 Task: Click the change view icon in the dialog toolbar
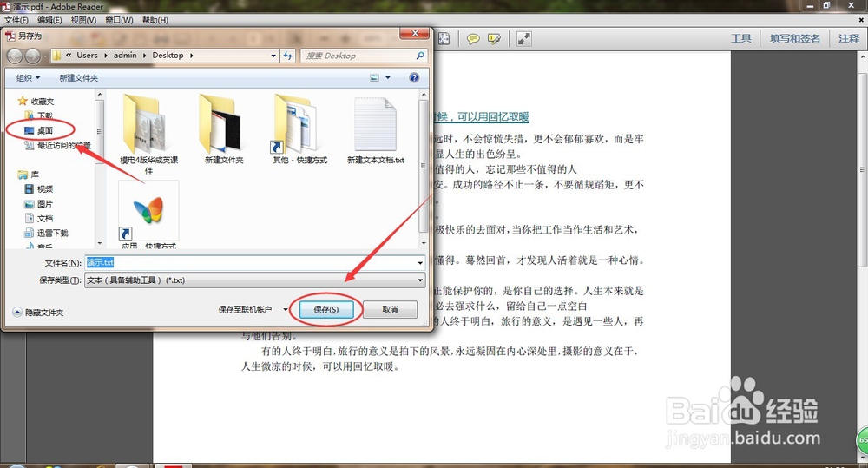coord(375,77)
